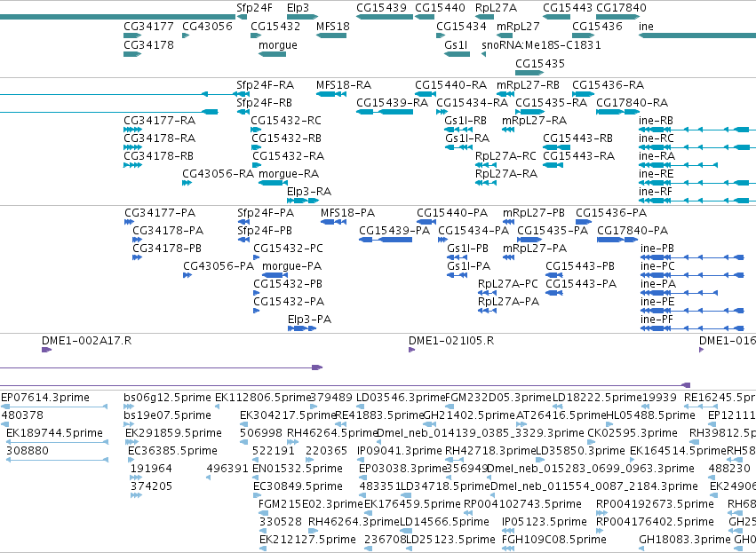Click the mRpL27-RB transcript label
The width and height of the screenshot is (756, 553).
click(x=528, y=85)
